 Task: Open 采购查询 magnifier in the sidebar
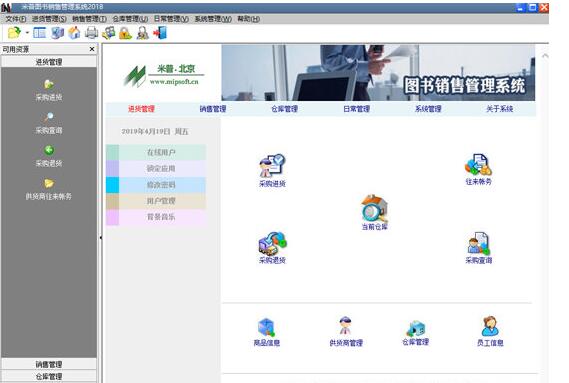pyautogui.click(x=49, y=123)
